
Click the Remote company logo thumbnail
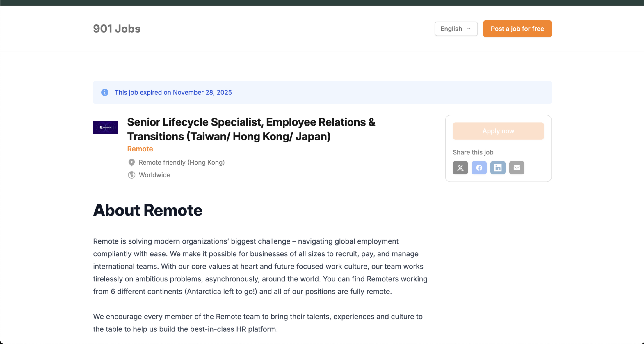click(106, 127)
